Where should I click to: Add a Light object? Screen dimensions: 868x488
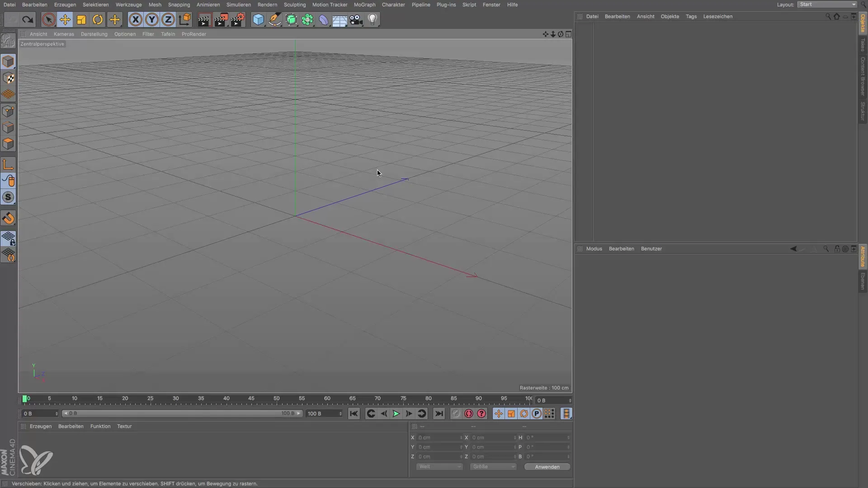pos(373,20)
